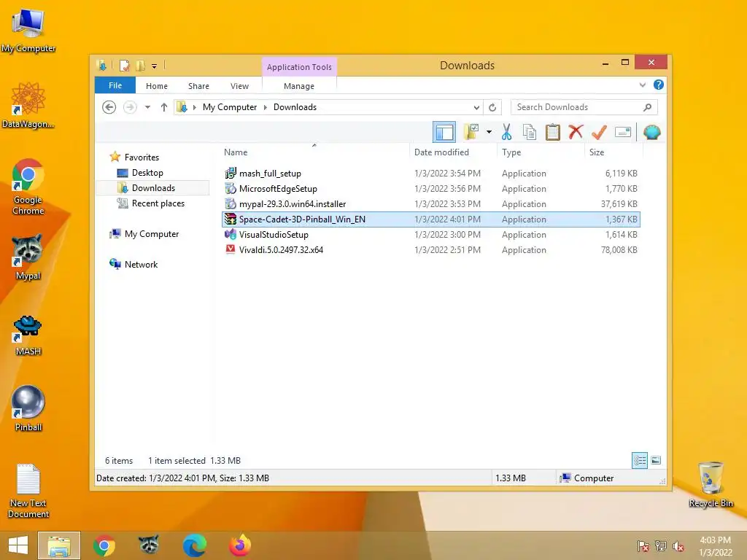747x560 pixels.
Task: Click the folder options toolbar icon
Action: pos(471,132)
